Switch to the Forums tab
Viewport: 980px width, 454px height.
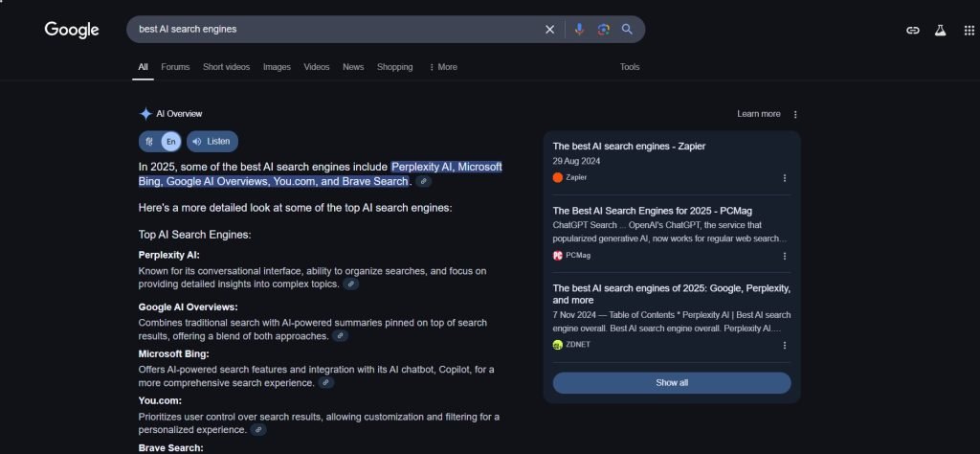coord(175,67)
